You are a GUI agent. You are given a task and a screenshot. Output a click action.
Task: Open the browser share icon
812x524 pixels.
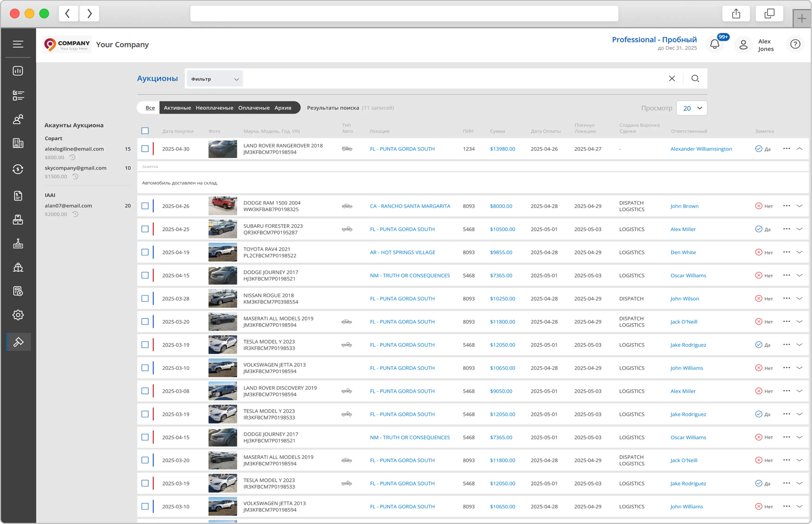coord(736,14)
